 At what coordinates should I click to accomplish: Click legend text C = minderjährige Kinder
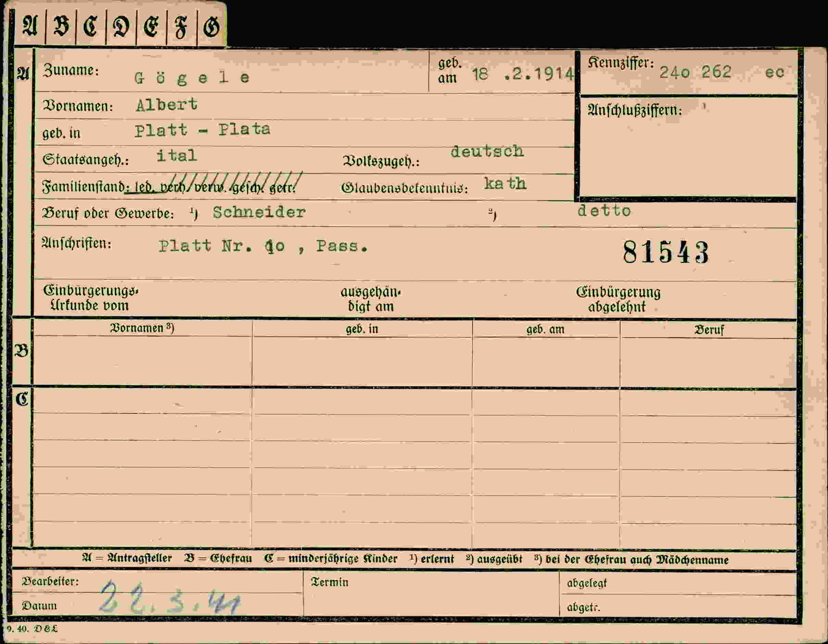coord(330,559)
